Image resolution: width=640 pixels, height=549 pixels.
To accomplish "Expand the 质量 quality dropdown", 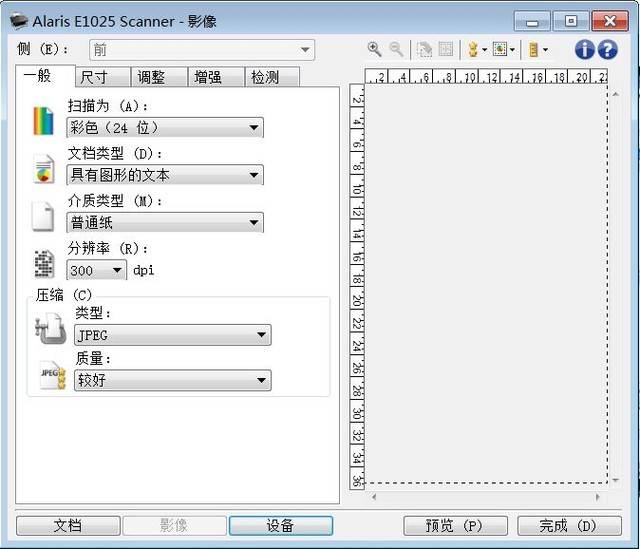I will [173, 380].
